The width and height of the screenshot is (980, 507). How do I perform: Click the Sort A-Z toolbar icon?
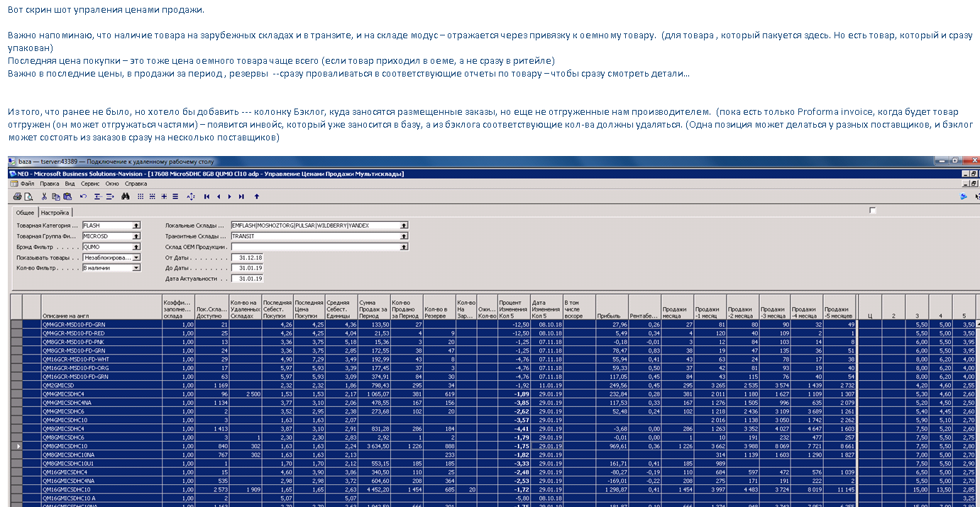tap(189, 196)
